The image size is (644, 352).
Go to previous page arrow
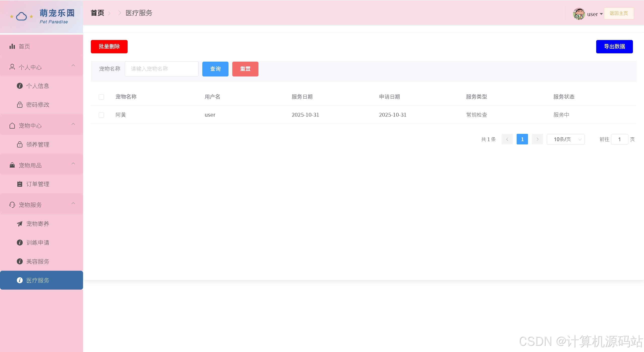point(507,139)
